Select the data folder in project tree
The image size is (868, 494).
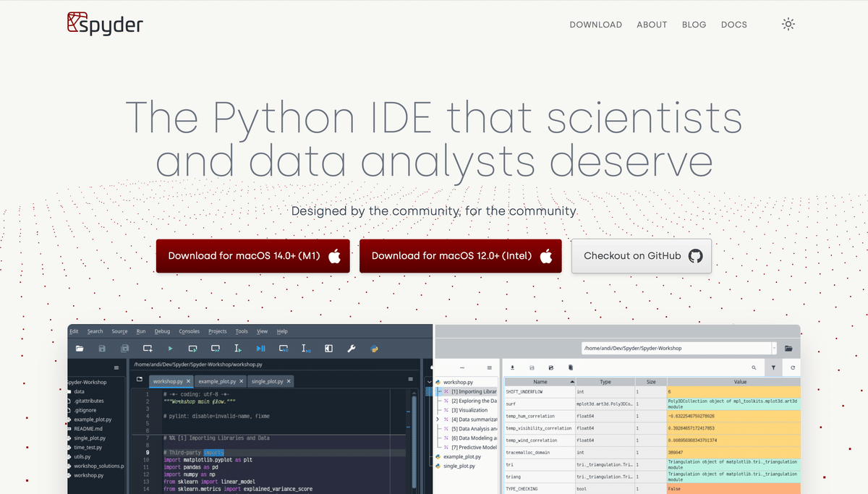click(x=79, y=391)
